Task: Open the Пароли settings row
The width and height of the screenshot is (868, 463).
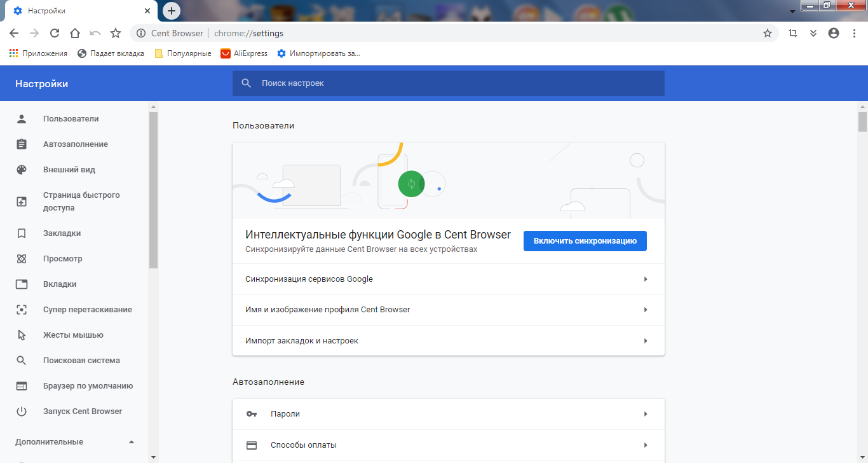Action: pyautogui.click(x=448, y=414)
